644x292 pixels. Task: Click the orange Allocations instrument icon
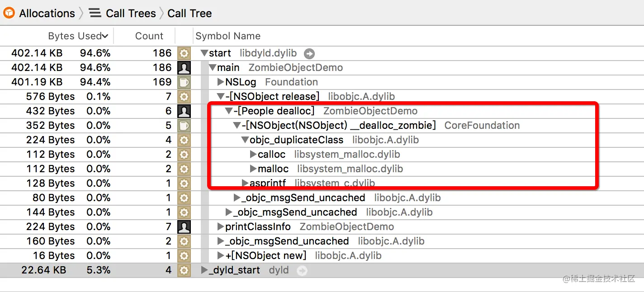point(9,13)
